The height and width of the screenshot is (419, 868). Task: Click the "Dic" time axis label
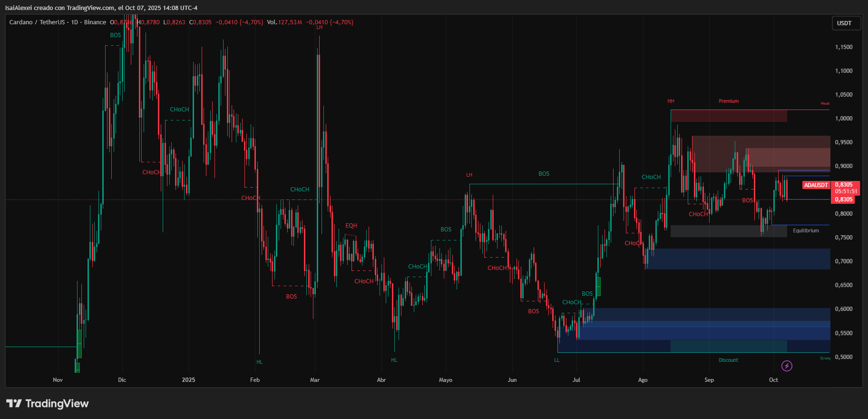[x=122, y=380]
